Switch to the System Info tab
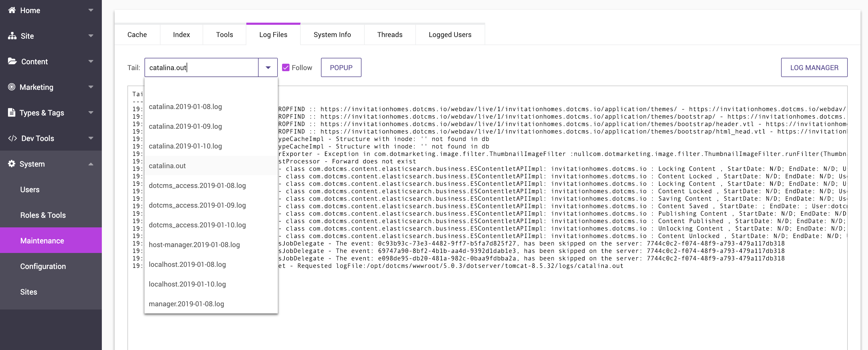 coord(332,35)
